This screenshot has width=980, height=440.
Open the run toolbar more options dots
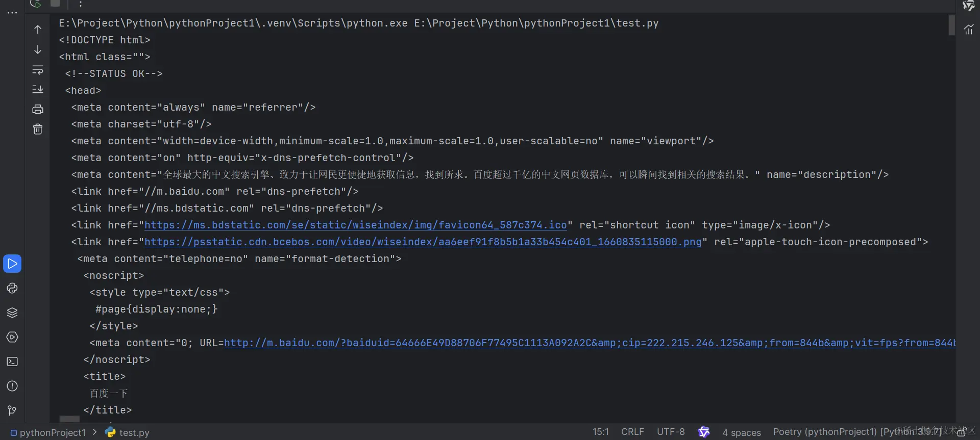click(81, 4)
